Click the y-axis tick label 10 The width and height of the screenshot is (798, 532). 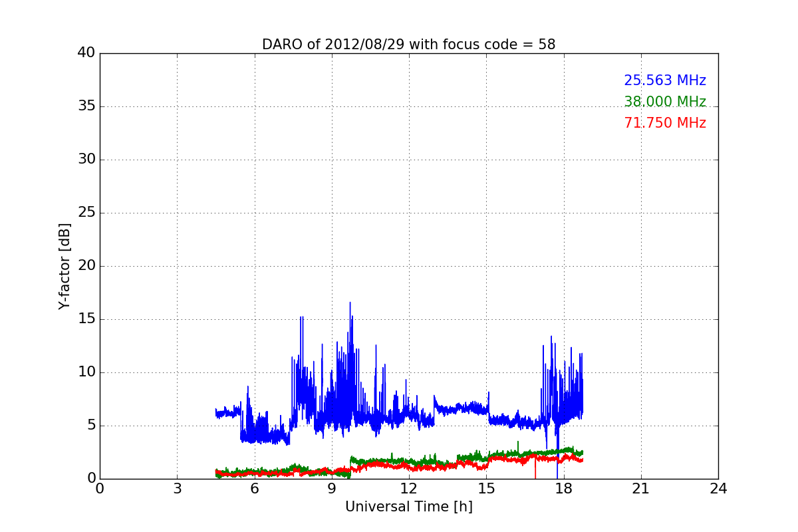point(86,372)
